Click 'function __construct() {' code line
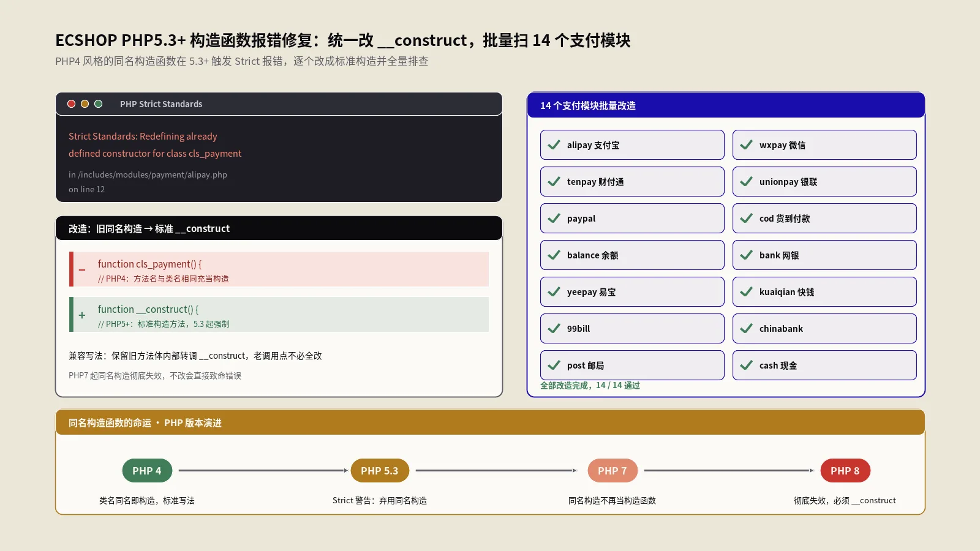Image resolution: width=980 pixels, height=551 pixels. click(148, 309)
